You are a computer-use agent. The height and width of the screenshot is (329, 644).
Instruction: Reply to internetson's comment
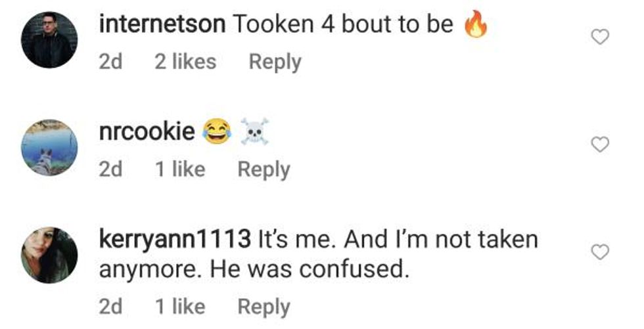275,62
